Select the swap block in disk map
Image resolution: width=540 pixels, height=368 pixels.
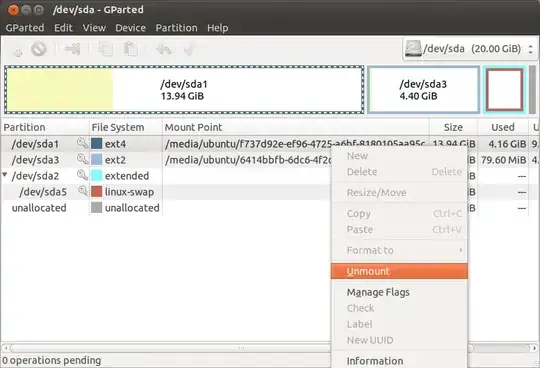tap(505, 90)
